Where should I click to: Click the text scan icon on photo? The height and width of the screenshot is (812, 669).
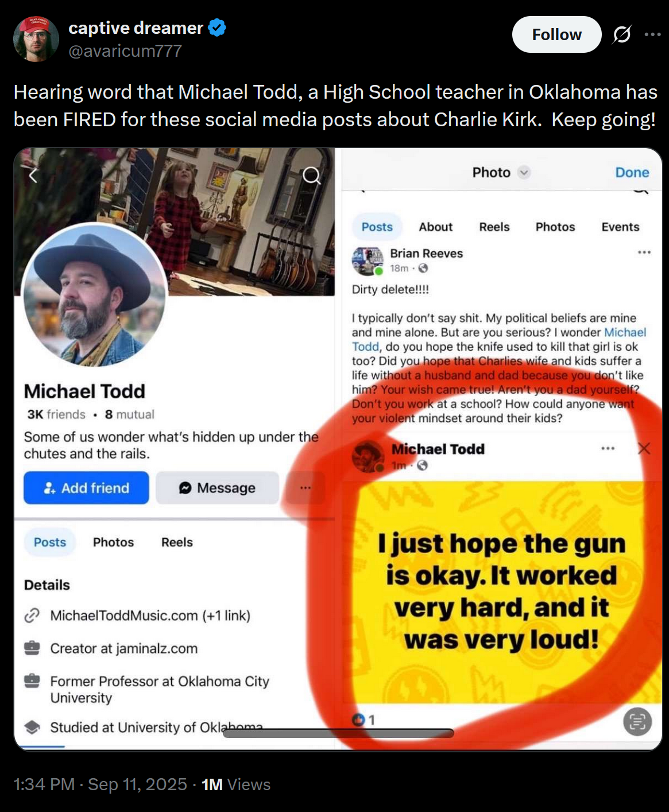point(637,721)
